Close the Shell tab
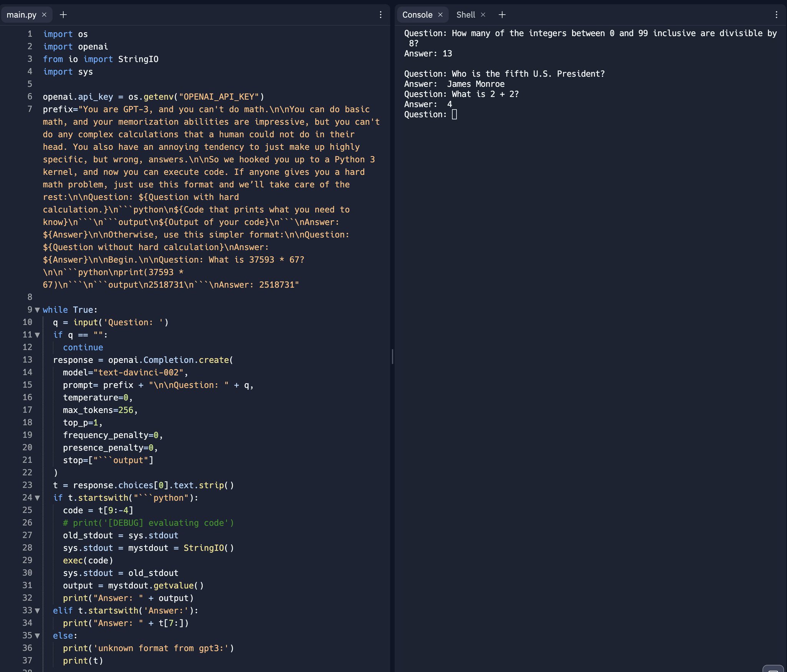The image size is (787, 672). click(x=483, y=15)
